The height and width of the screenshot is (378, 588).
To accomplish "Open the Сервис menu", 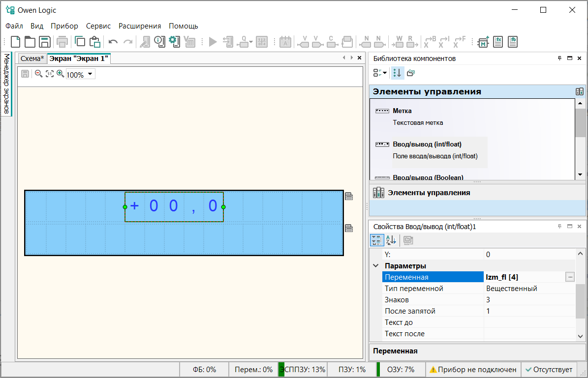I will (x=98, y=26).
